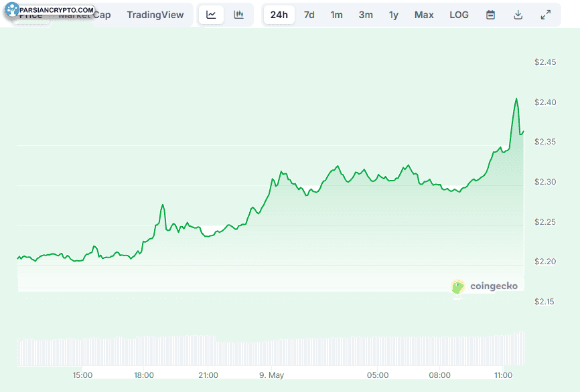580x392 pixels.
Task: Click the $2.40 price axis label
Action: (x=545, y=102)
